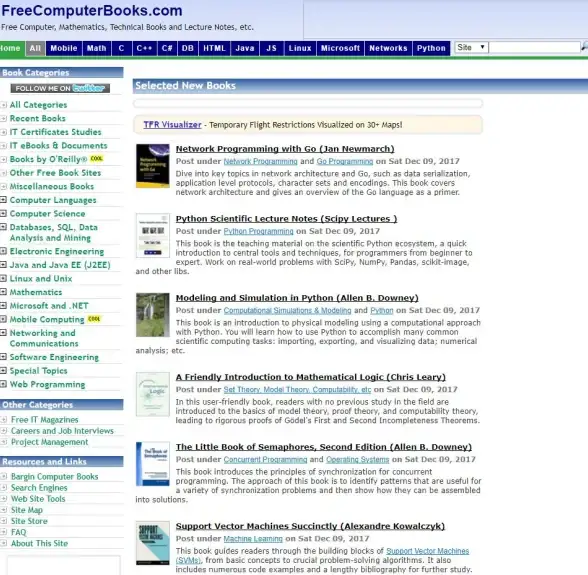Select the Python tab in navigation bar
The image size is (588, 575).
(431, 48)
